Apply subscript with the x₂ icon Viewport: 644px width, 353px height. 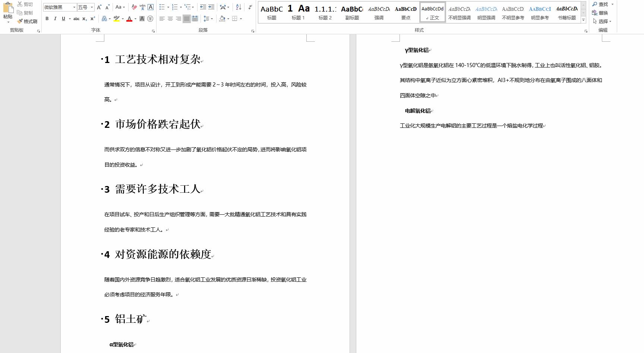click(85, 19)
